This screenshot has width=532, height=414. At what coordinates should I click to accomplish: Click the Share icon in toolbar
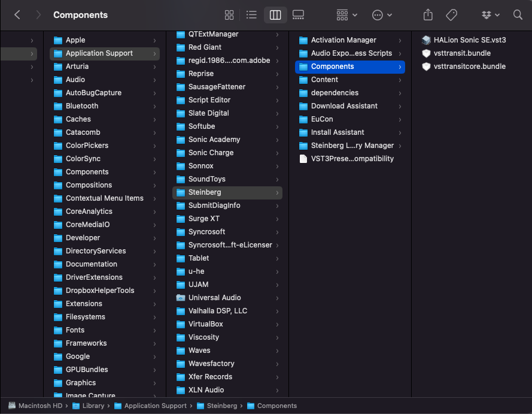pyautogui.click(x=428, y=15)
